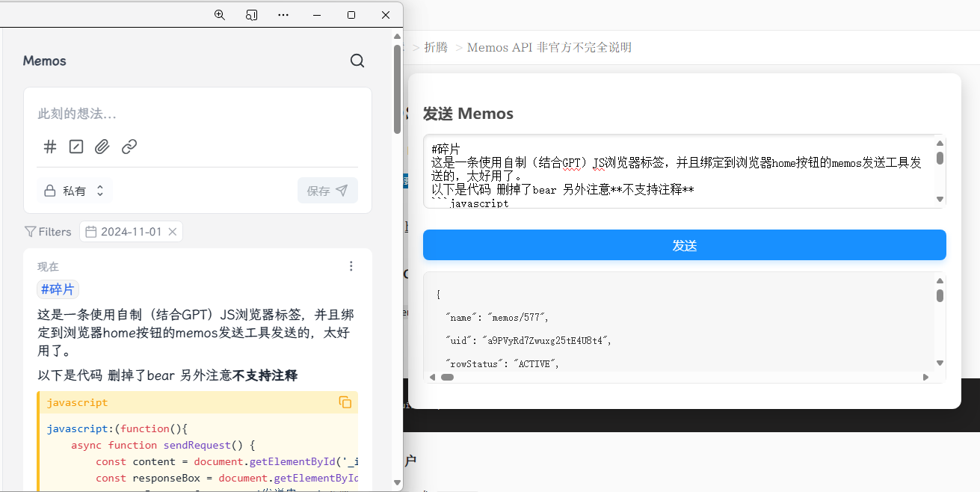
Task: Click the Memos API 非官方不完全说明 breadcrumb
Action: [549, 47]
